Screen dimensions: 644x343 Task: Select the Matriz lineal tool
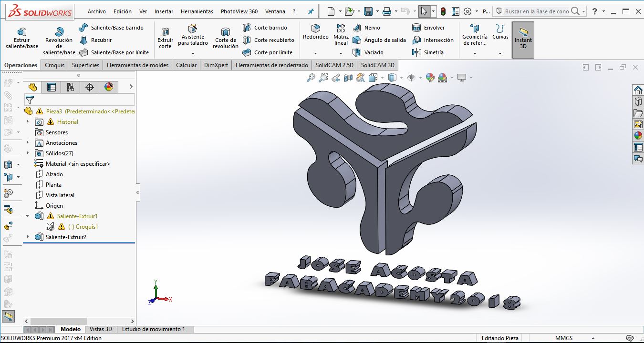(x=341, y=35)
